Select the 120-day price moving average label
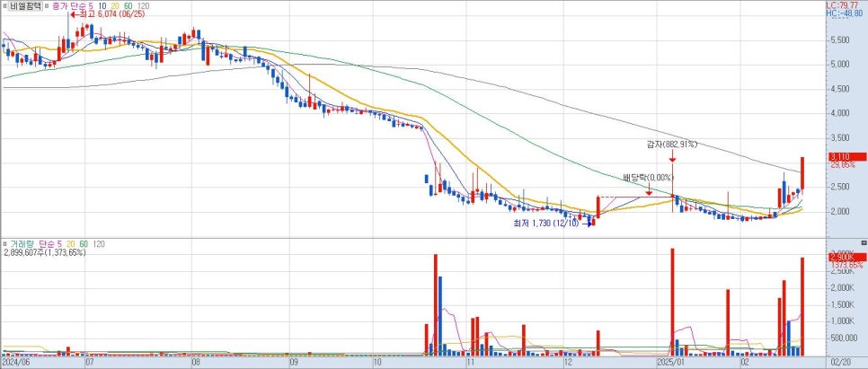 pyautogui.click(x=143, y=6)
